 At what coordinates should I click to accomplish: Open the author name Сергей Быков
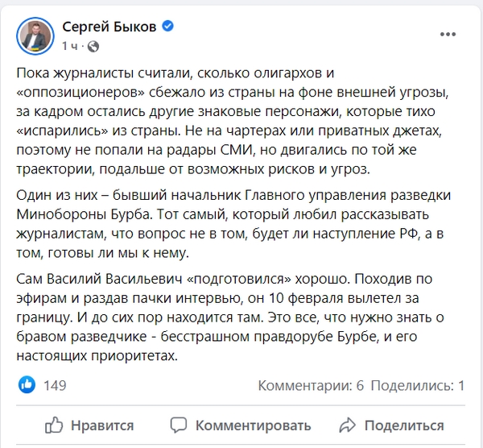(110, 27)
